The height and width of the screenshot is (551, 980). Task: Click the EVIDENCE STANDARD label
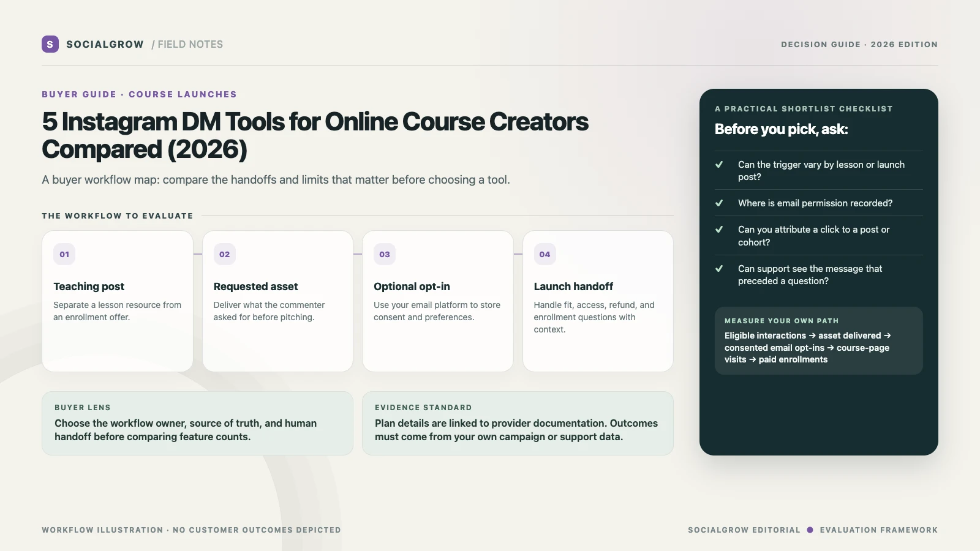[423, 408]
